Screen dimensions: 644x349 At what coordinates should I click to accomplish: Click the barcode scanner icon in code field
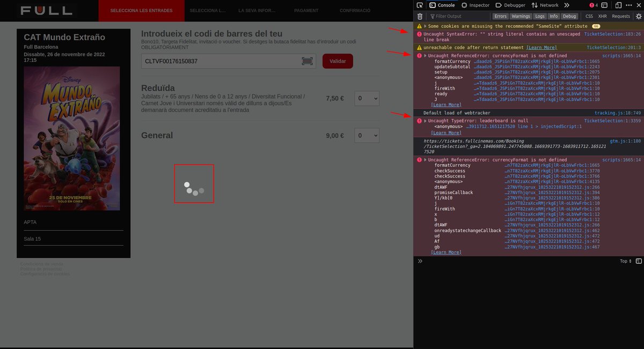click(307, 61)
